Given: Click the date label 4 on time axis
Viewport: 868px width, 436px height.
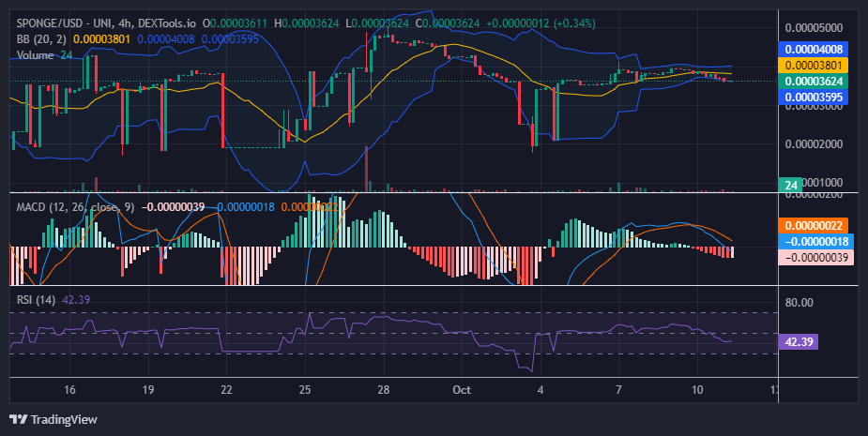Looking at the screenshot, I should pyautogui.click(x=541, y=389).
